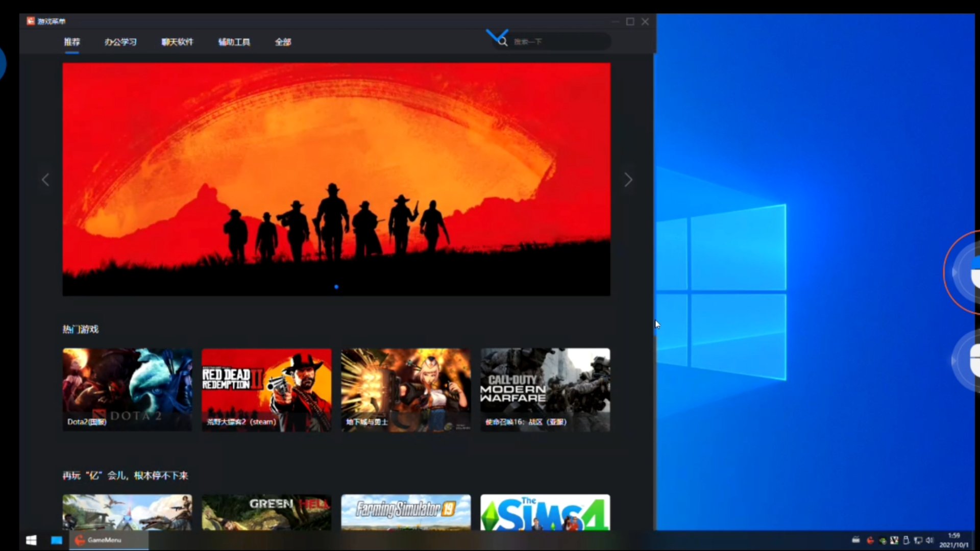
Task: Click the 再玩"亿"会儿 section heading
Action: (126, 475)
